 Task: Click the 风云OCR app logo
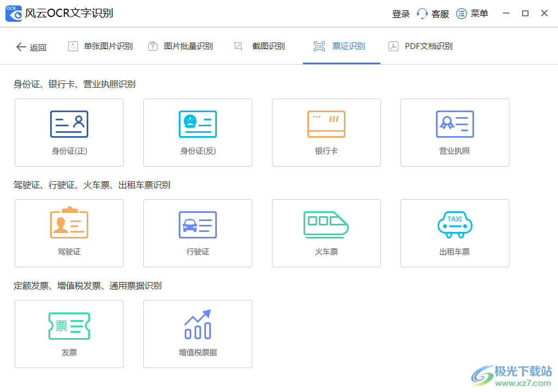tap(14, 14)
